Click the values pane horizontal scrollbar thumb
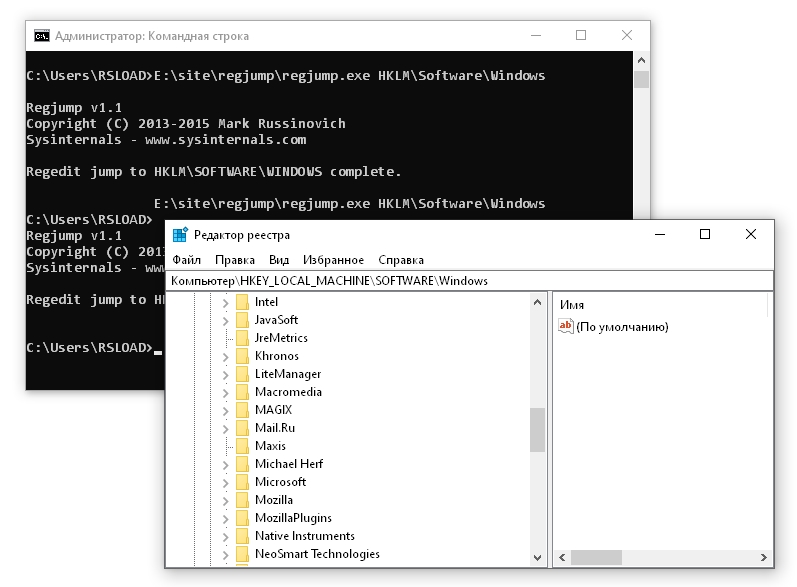797x587 pixels. pyautogui.click(x=596, y=558)
